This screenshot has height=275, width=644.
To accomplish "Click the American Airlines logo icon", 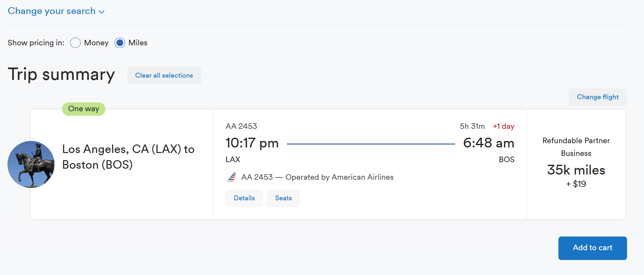I will point(232,177).
